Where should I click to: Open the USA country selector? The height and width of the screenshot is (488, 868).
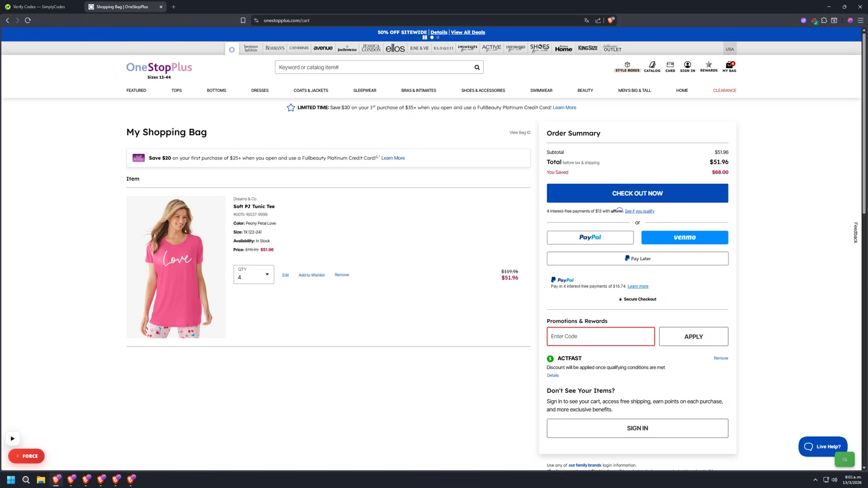tap(730, 49)
